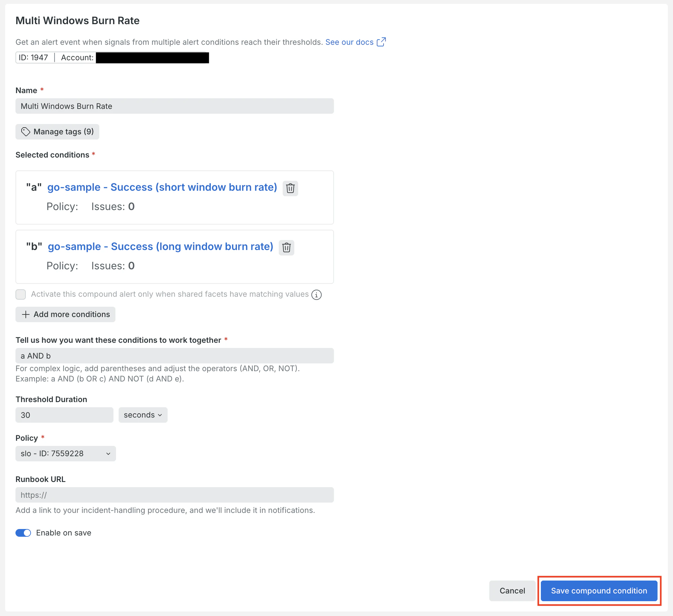Click the Cancel button
673x616 pixels.
(512, 591)
